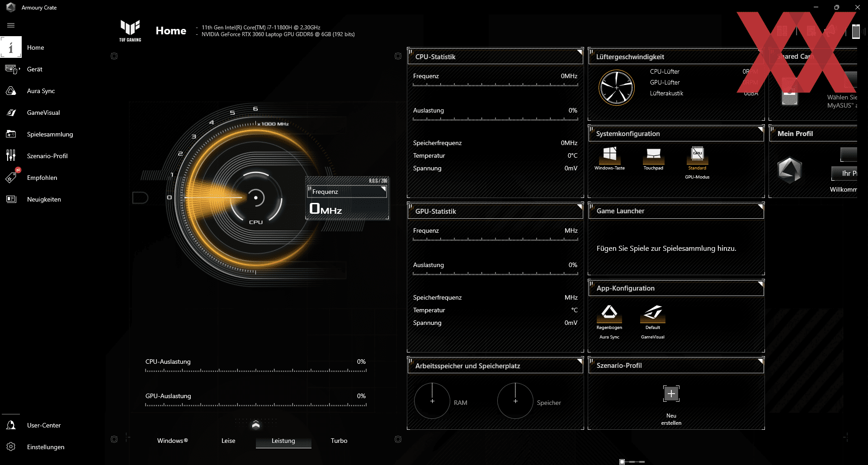Open User-Center icon at sidebar bottom
Image resolution: width=868 pixels, height=465 pixels.
point(11,425)
